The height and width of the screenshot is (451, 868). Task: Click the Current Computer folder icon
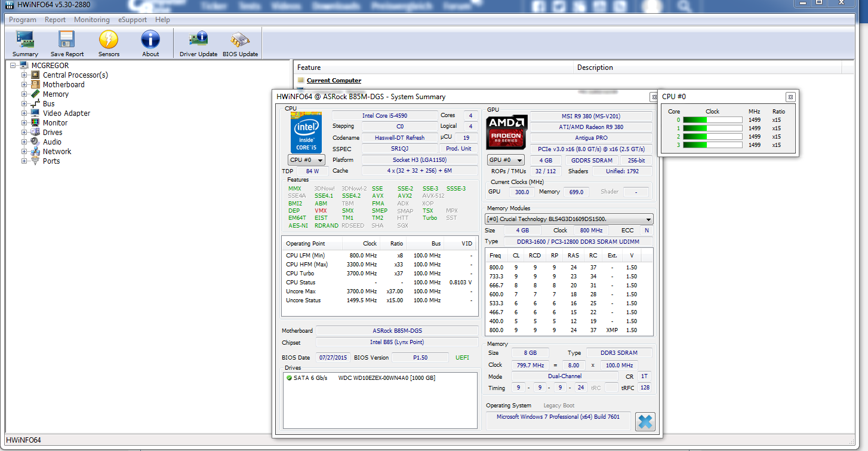click(x=301, y=81)
